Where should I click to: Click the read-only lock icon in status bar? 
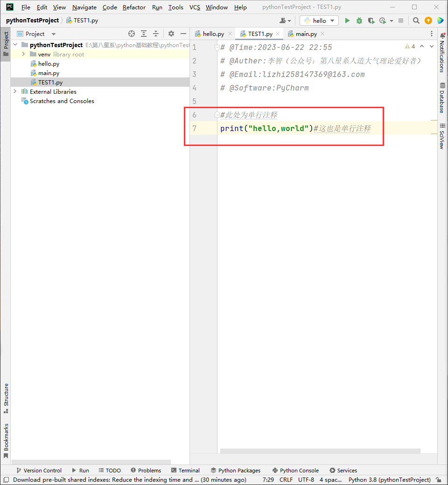point(438,480)
